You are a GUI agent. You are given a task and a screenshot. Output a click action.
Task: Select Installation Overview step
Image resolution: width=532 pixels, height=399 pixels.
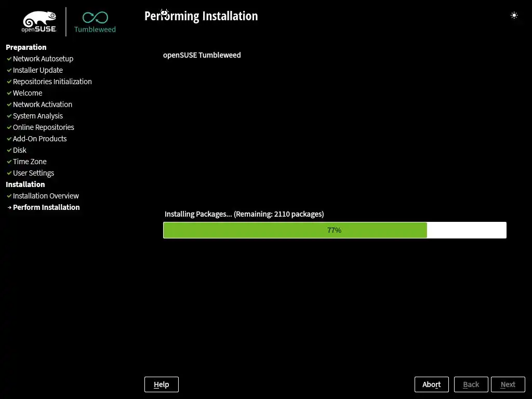click(x=46, y=196)
